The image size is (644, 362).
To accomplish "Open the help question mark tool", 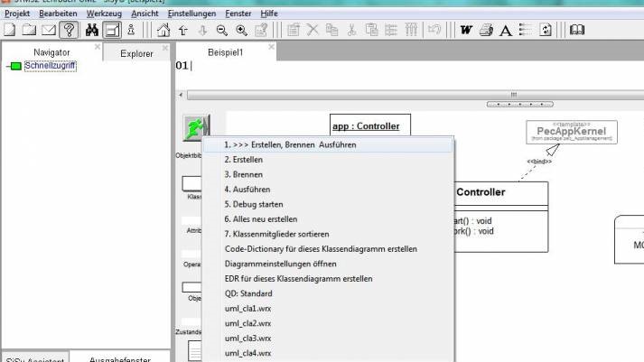I will click(69, 30).
